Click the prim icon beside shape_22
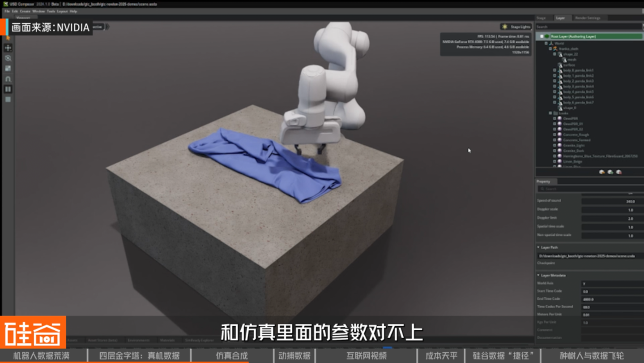The width and height of the screenshot is (644, 363). pyautogui.click(x=560, y=54)
